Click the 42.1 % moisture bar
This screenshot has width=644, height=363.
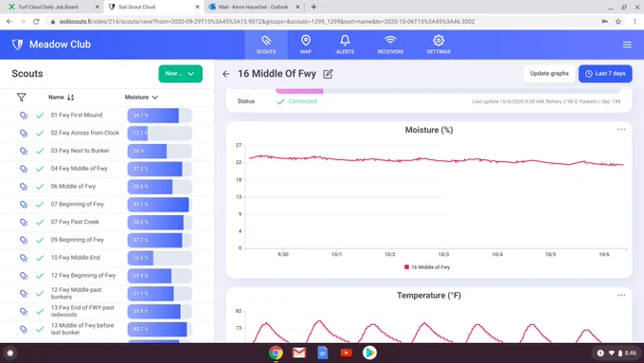[x=159, y=205]
